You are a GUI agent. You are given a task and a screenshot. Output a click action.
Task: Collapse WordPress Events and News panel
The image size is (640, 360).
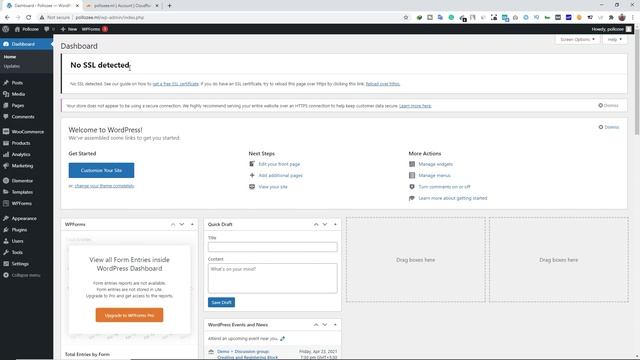click(335, 325)
